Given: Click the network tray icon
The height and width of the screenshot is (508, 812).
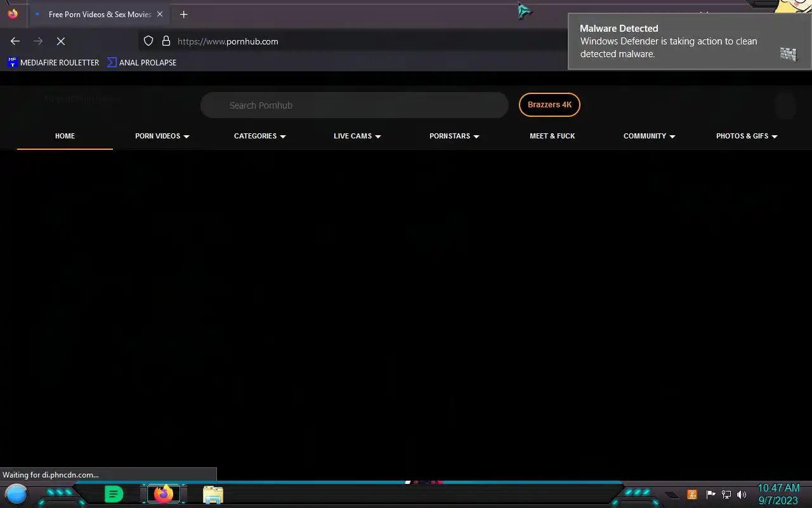Looking at the screenshot, I should 726,494.
